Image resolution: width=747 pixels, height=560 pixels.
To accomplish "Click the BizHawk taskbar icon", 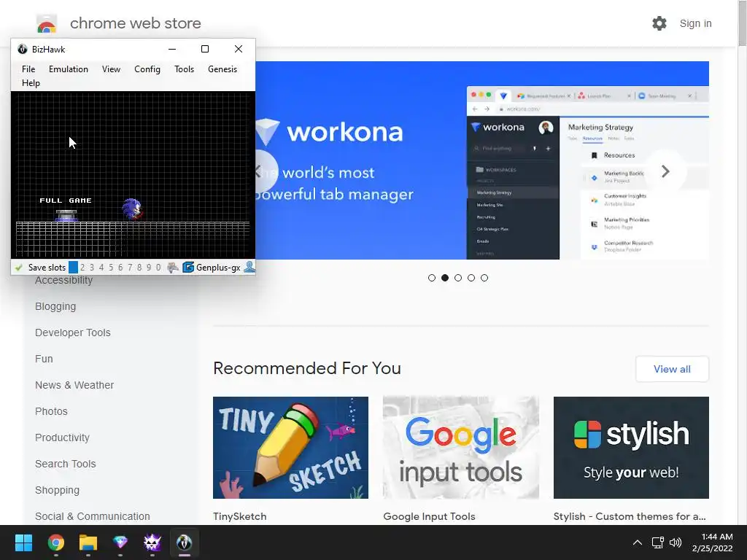I will coord(185,542).
